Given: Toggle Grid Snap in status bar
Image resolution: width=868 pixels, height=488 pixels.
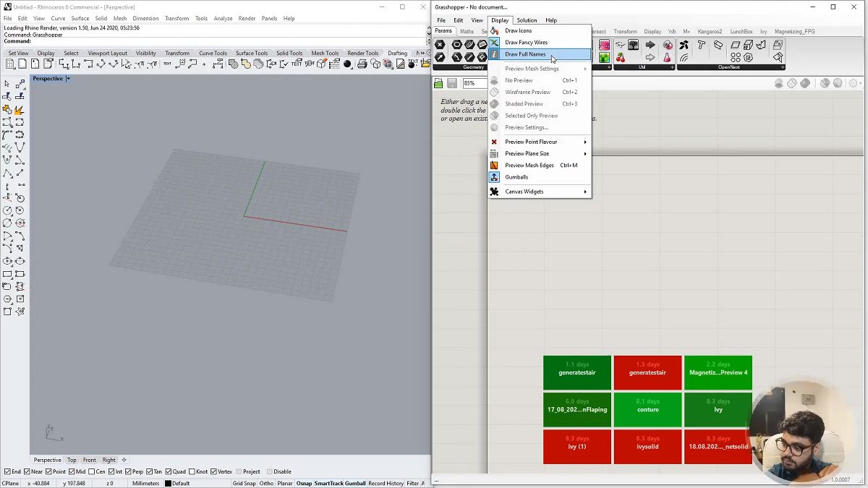Looking at the screenshot, I should click(x=243, y=483).
